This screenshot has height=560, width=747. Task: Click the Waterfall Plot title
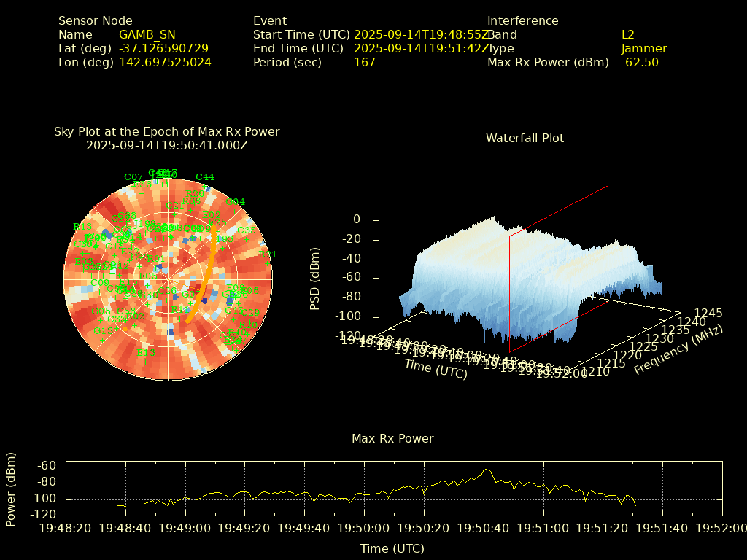point(525,138)
